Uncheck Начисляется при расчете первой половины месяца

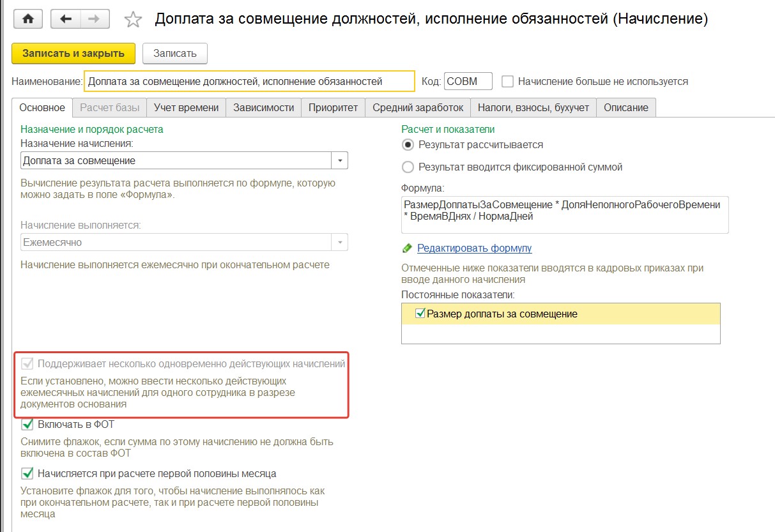pyautogui.click(x=27, y=474)
